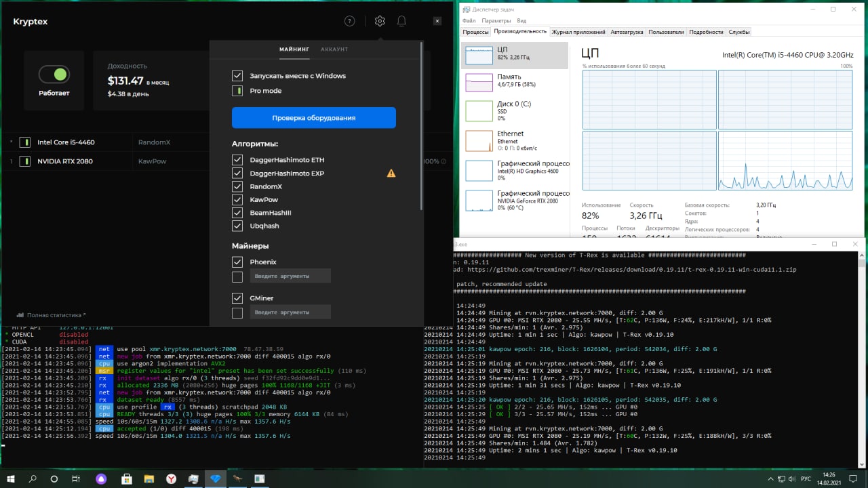Viewport: 868px width, 488px height.
Task: Enable arguments checkbox under Phoenix
Action: pos(237,277)
